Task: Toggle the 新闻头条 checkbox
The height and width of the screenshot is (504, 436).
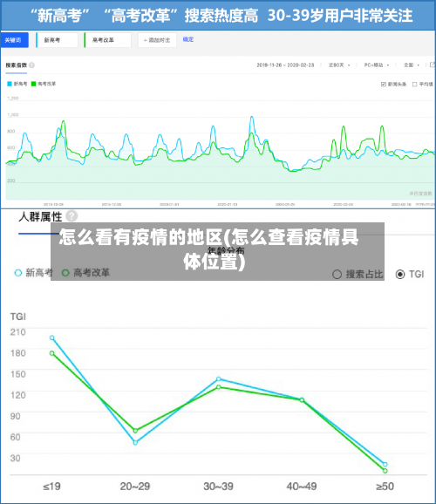Action: click(384, 85)
